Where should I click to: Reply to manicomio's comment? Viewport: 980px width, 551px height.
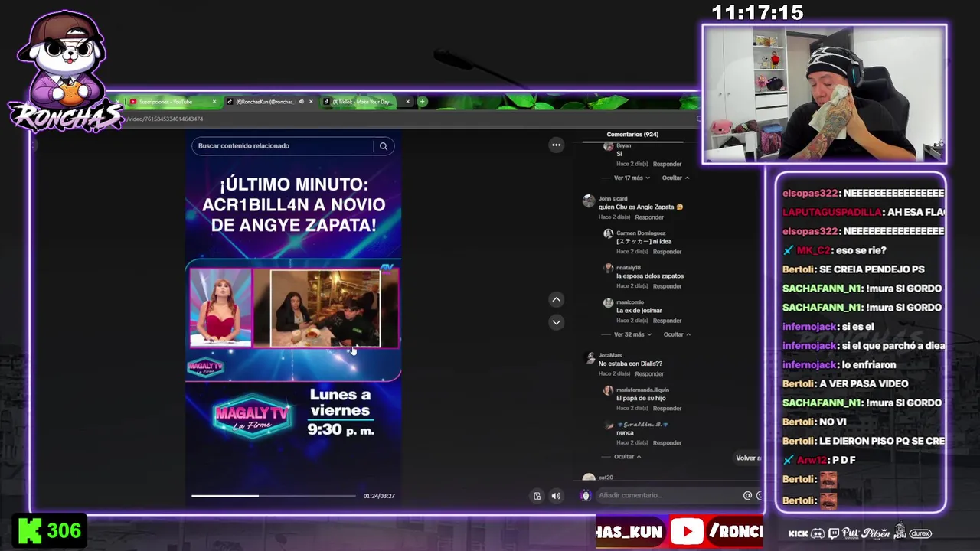667,321
